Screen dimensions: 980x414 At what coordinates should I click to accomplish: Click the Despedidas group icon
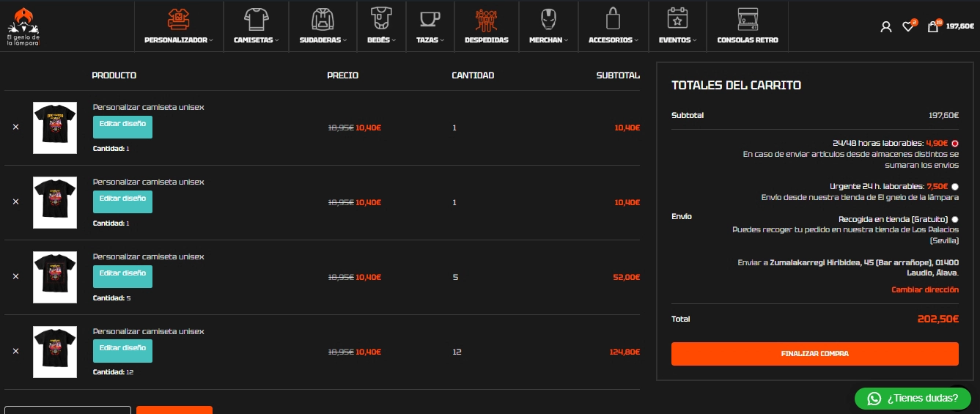pyautogui.click(x=486, y=18)
